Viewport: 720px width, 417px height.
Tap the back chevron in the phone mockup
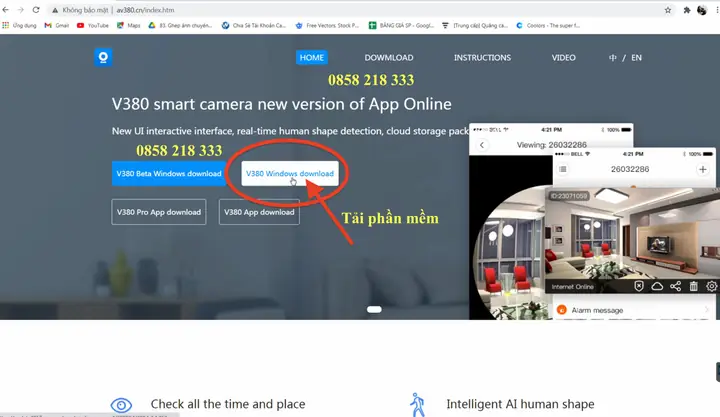482,145
